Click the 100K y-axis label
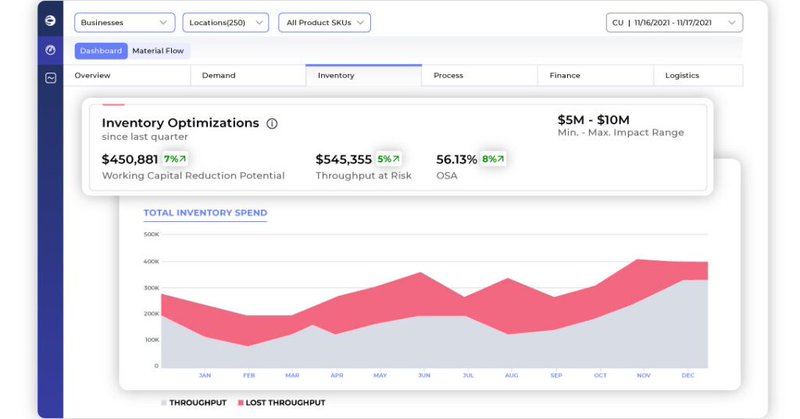This screenshot has height=419, width=800. click(152, 339)
